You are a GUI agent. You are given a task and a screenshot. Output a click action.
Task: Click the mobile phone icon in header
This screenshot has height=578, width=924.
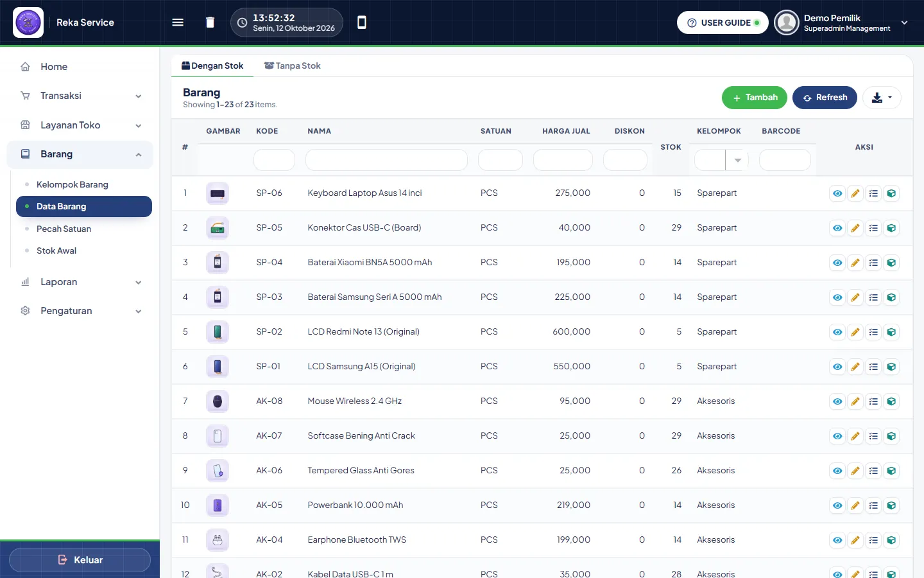(362, 22)
